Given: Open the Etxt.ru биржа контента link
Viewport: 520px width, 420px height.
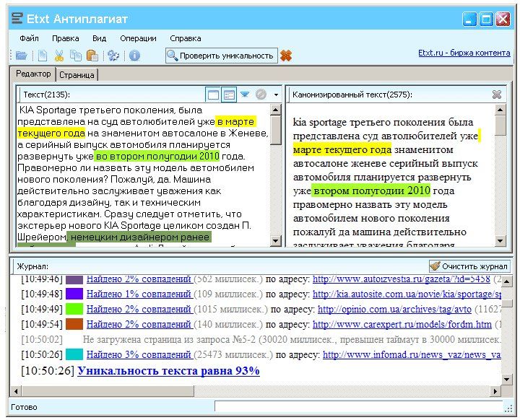Looking at the screenshot, I should (464, 53).
